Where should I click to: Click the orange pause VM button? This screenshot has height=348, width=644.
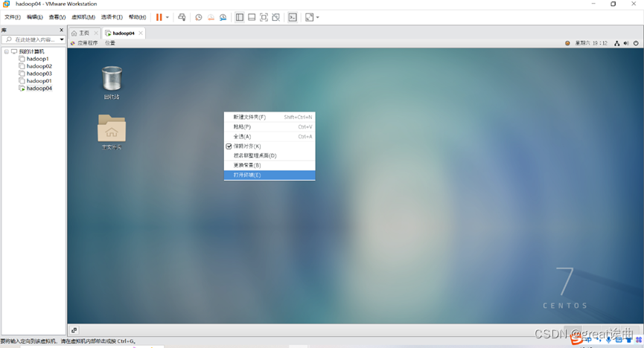(159, 17)
